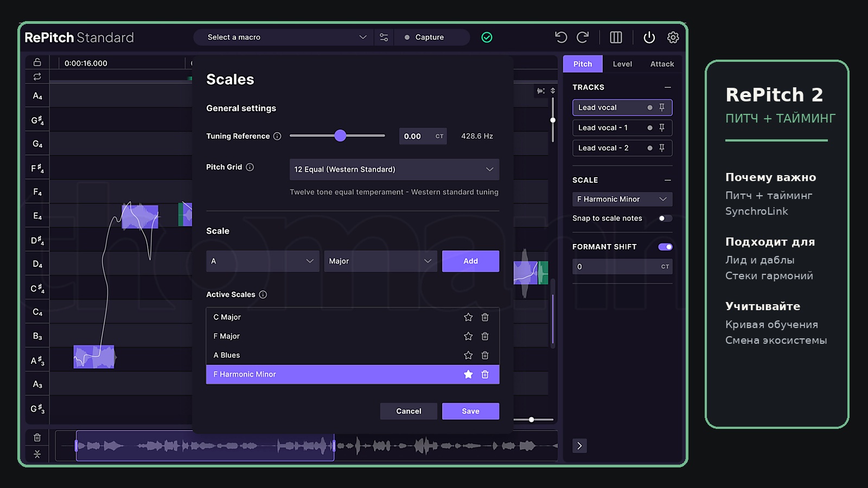The width and height of the screenshot is (868, 488).
Task: Click the vertical zoom arrows icon
Action: [x=553, y=91]
